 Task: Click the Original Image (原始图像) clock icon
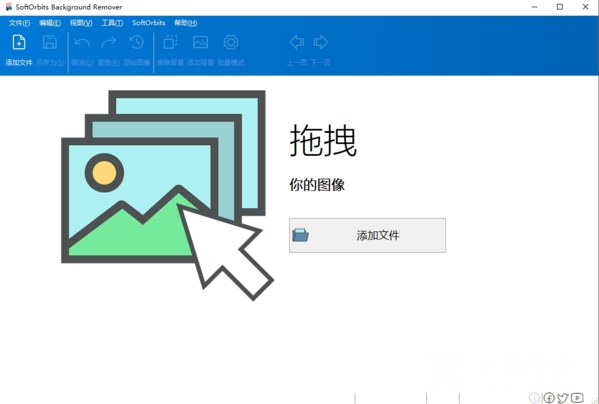pos(136,42)
